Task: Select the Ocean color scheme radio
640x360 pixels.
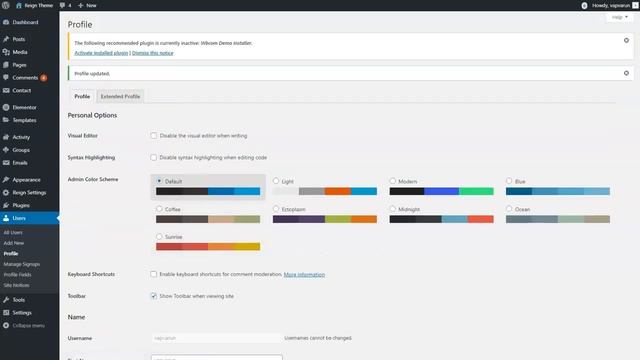Action: [509, 209]
